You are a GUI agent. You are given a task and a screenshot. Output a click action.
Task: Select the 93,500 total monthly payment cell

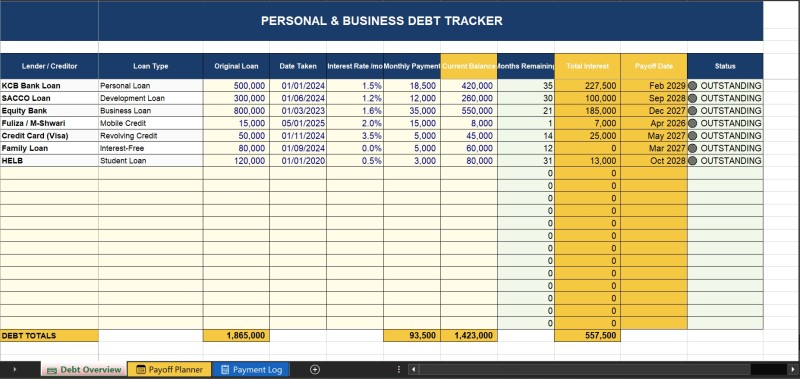(412, 336)
